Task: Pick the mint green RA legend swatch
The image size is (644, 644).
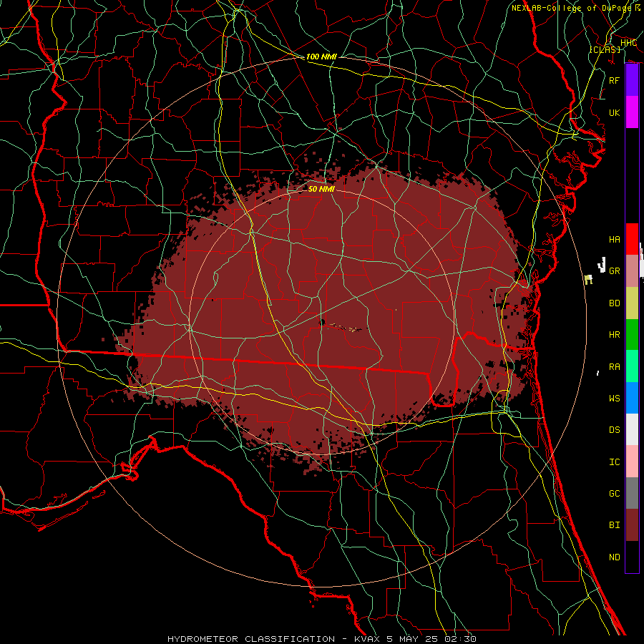Action: 632,366
